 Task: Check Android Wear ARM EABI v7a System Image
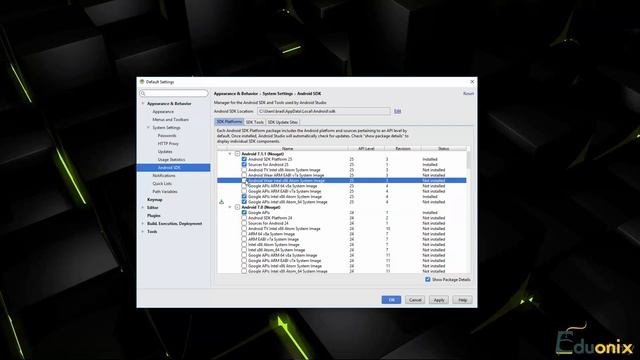pos(244,175)
